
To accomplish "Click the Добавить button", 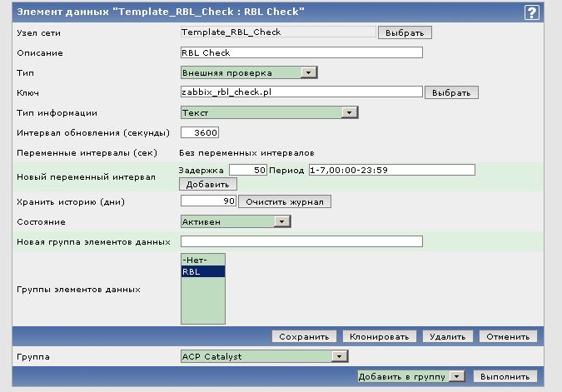I will (208, 184).
